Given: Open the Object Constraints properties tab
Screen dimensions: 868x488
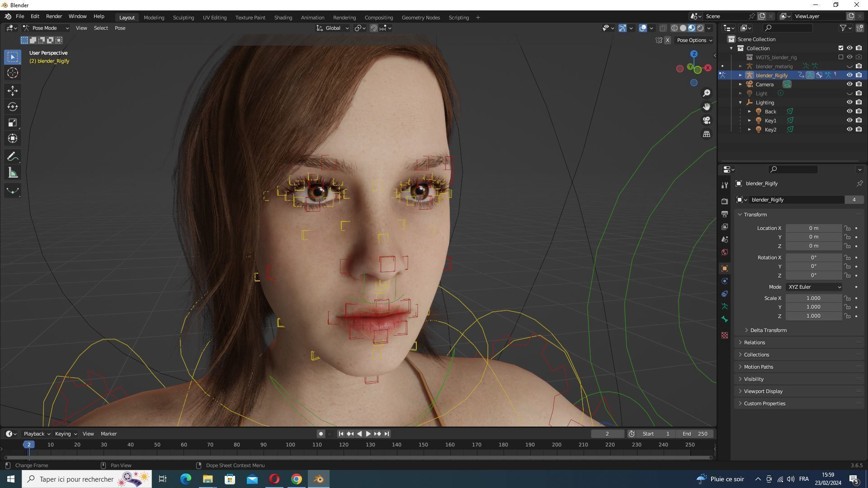Looking at the screenshot, I should (725, 294).
